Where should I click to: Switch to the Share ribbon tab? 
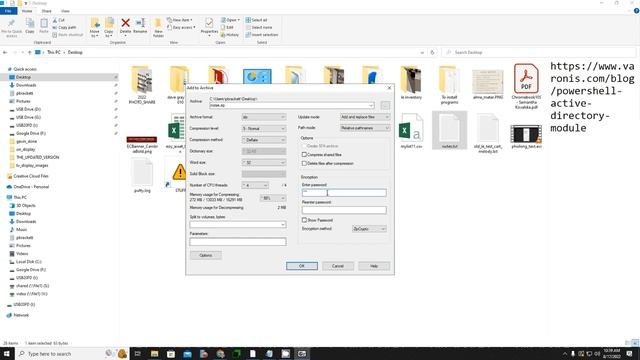[47, 11]
